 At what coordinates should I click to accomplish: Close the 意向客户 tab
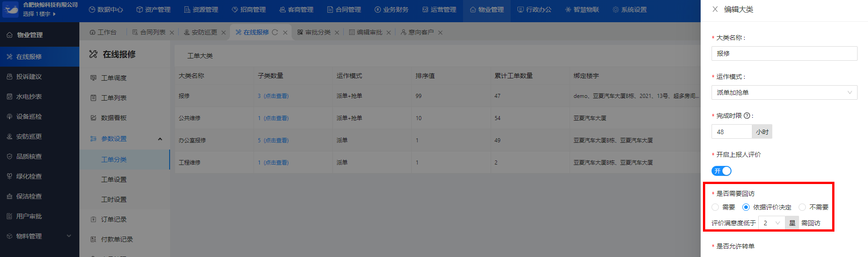coord(440,33)
